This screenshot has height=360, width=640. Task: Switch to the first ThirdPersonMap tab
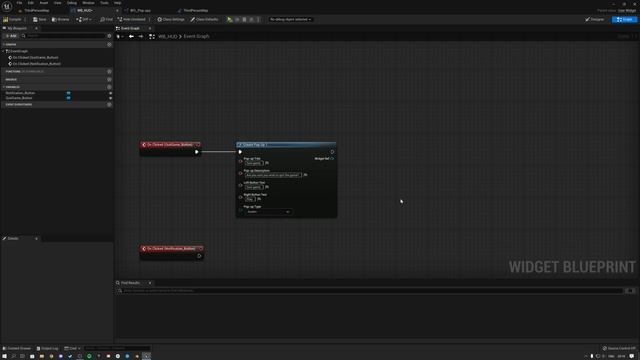(37, 10)
